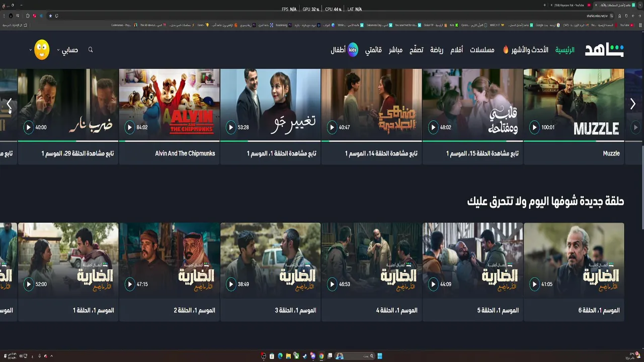The image size is (644, 362).
Task: Click تابع مشاهدة الحلقة 15 label
Action: click(x=482, y=153)
